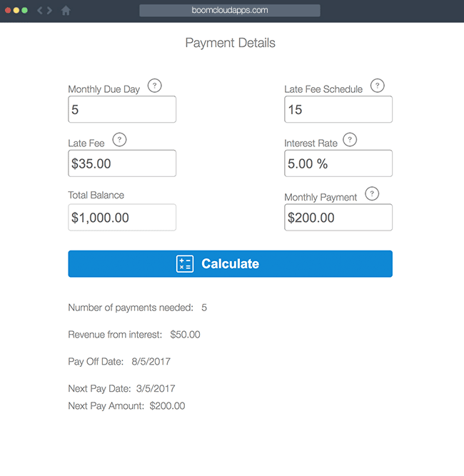Image resolution: width=464 pixels, height=476 pixels.
Task: Click the browser forward arrow
Action: (49, 11)
